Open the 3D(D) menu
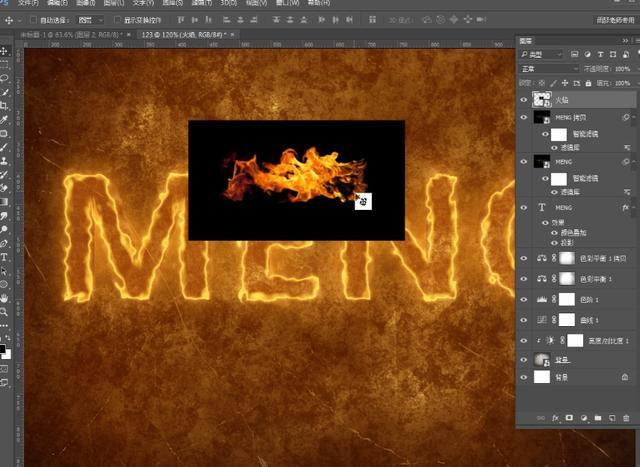This screenshot has height=467, width=640. pos(229,3)
